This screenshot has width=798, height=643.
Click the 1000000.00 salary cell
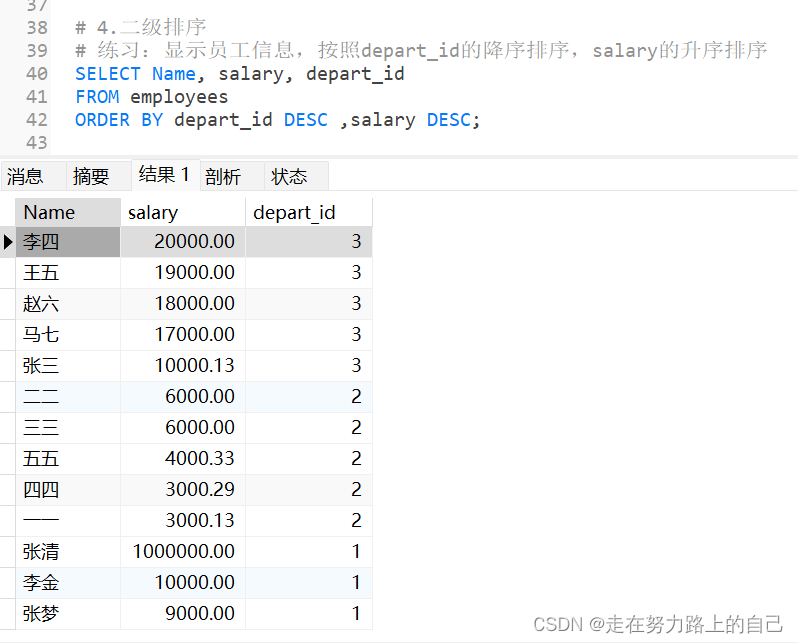(183, 552)
